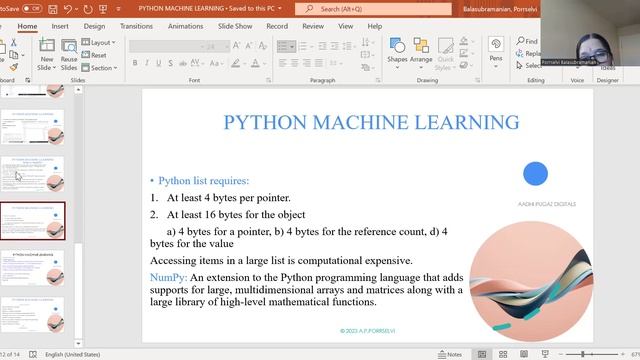The image size is (640, 360).
Task: Toggle text Shadow formatting
Action: (x=170, y=63)
